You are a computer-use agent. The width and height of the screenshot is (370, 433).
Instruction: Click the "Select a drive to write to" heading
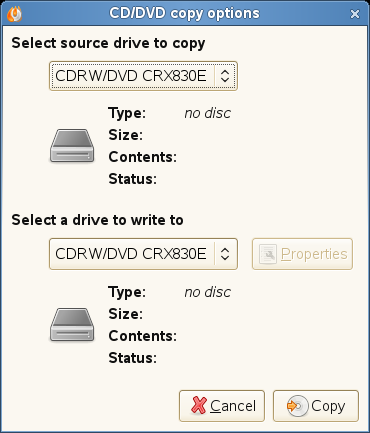(97, 220)
